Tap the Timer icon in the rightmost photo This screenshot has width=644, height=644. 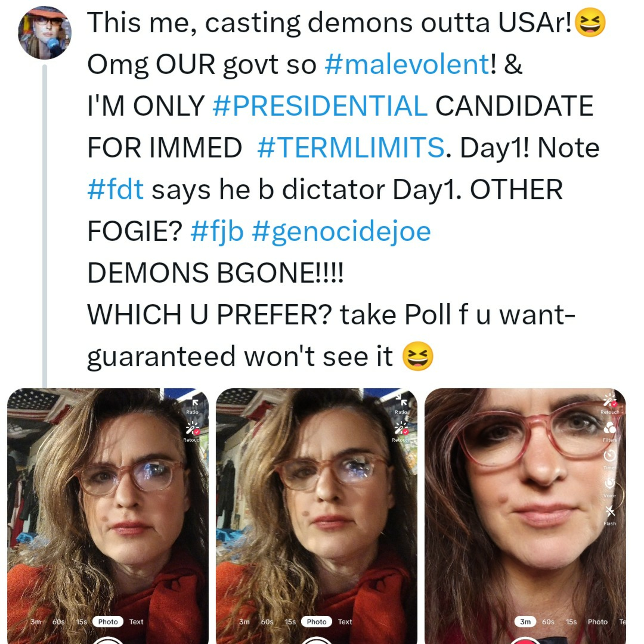(610, 455)
